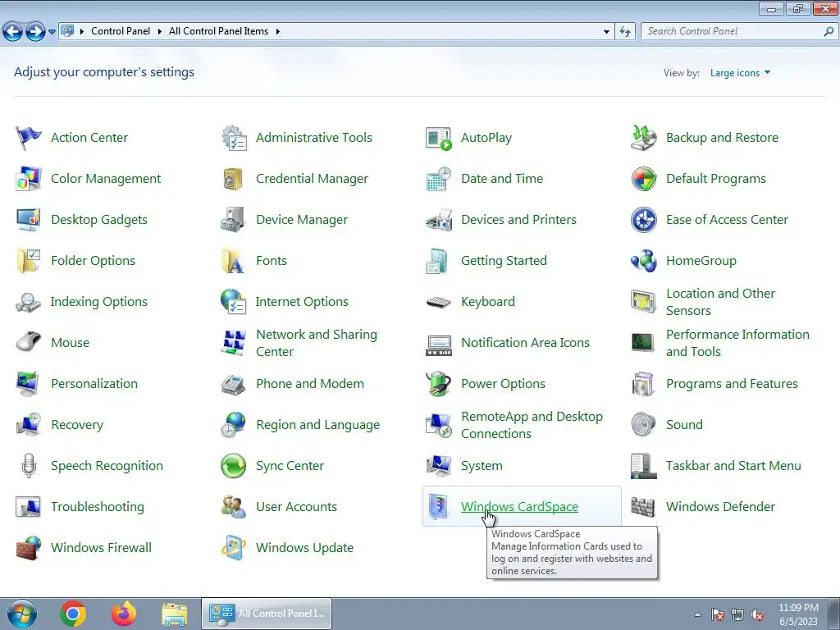Image resolution: width=840 pixels, height=630 pixels.
Task: Open the Windows Update icon
Action: click(234, 548)
